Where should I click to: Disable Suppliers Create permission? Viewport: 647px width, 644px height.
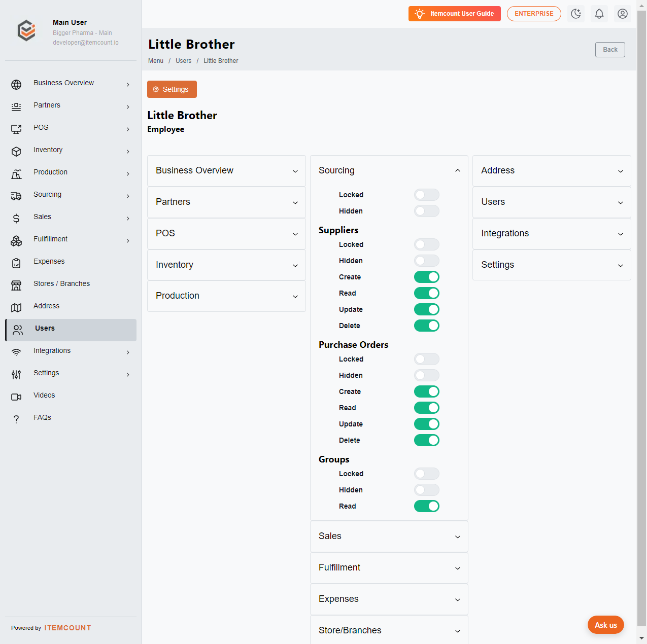click(427, 277)
